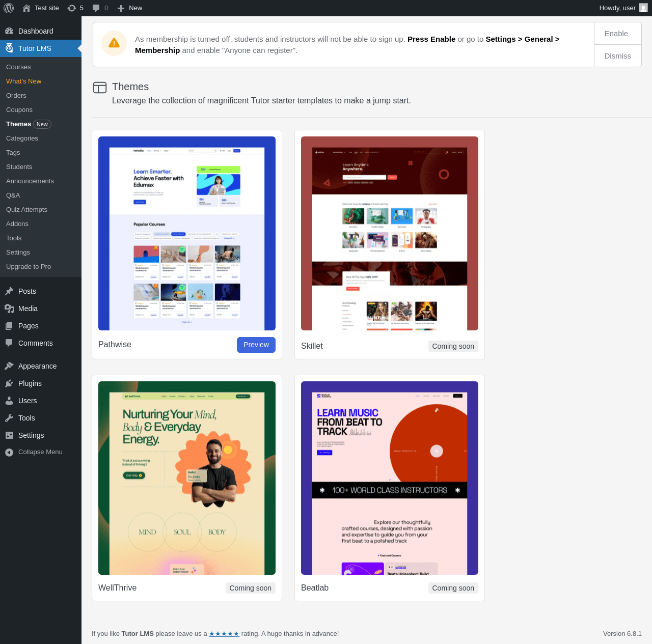Click the Appearance paintbrush icon
Viewport: 652px width, 644px height.
click(x=9, y=366)
